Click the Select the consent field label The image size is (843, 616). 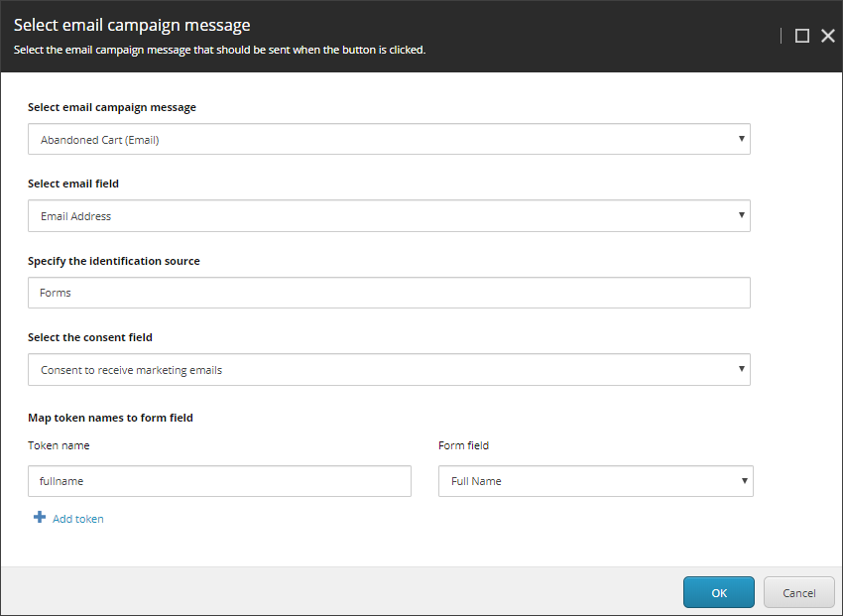pyautogui.click(x=90, y=337)
